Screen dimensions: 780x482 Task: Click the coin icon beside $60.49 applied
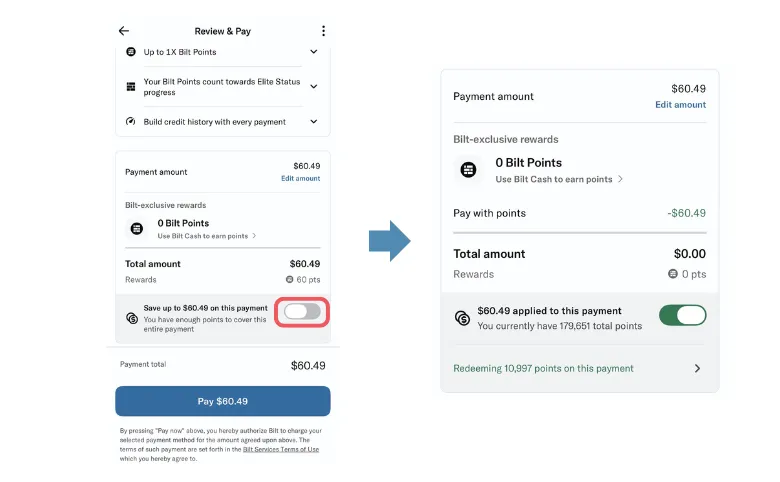click(x=462, y=318)
